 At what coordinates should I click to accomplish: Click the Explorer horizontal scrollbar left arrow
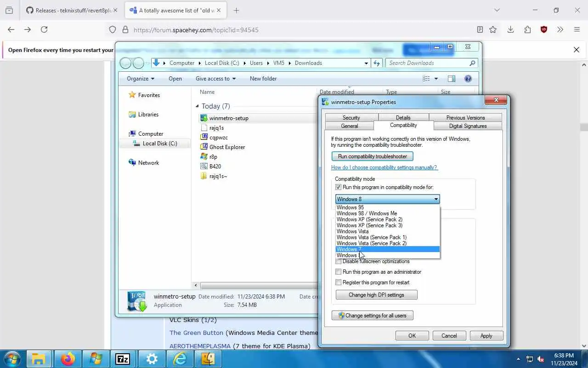point(196,286)
